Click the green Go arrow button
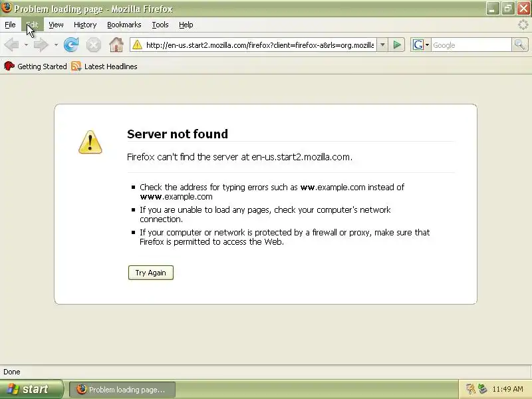Image resolution: width=532 pixels, height=399 pixels. coord(397,45)
